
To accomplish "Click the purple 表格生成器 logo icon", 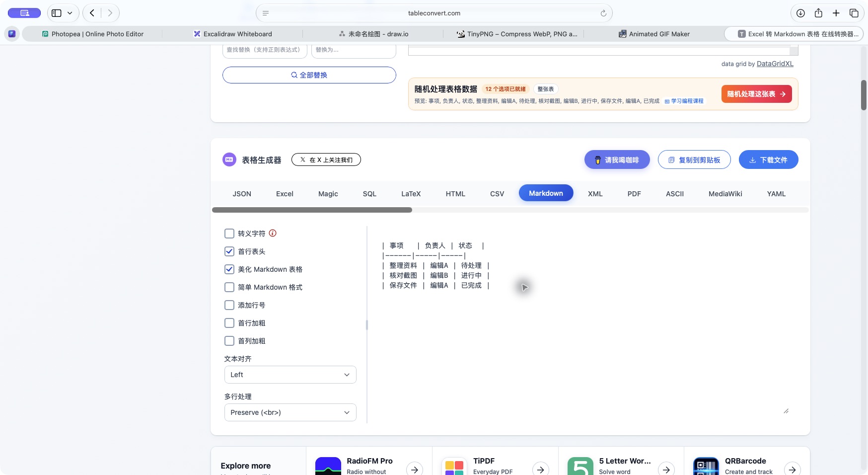I will [229, 159].
